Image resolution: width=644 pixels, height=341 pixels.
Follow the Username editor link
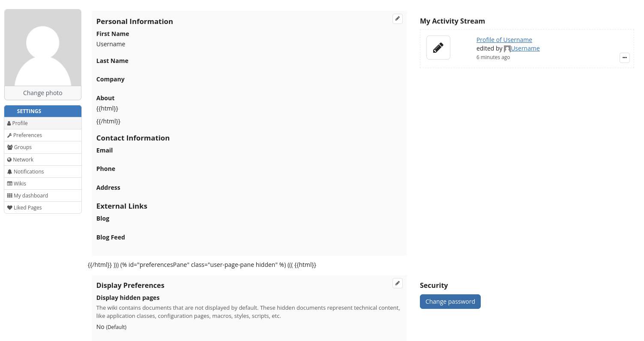pos(525,48)
